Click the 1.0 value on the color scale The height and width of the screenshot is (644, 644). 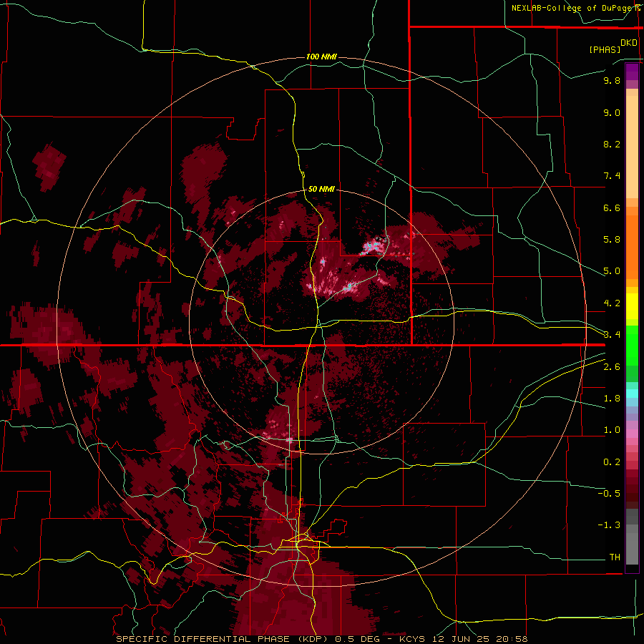coord(612,430)
